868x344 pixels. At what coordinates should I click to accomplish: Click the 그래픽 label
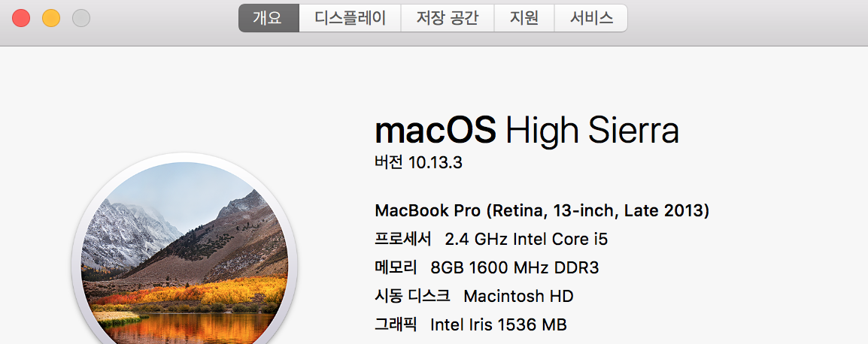396,324
